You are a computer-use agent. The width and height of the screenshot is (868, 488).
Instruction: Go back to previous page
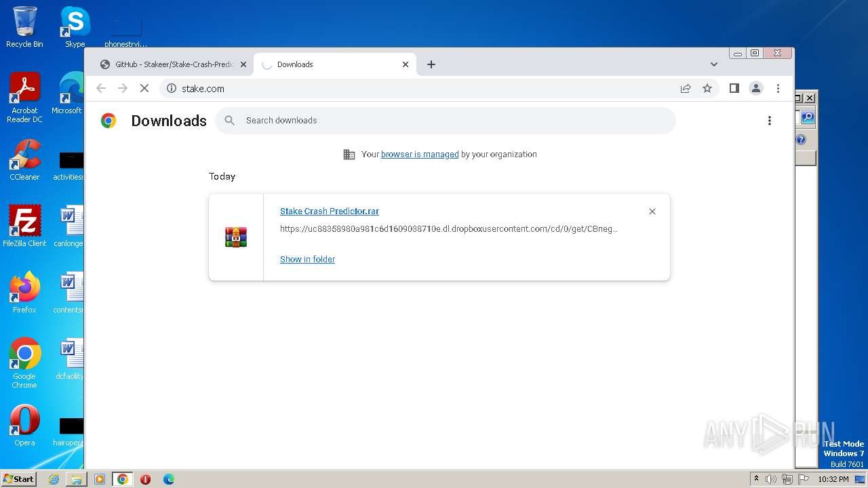101,88
